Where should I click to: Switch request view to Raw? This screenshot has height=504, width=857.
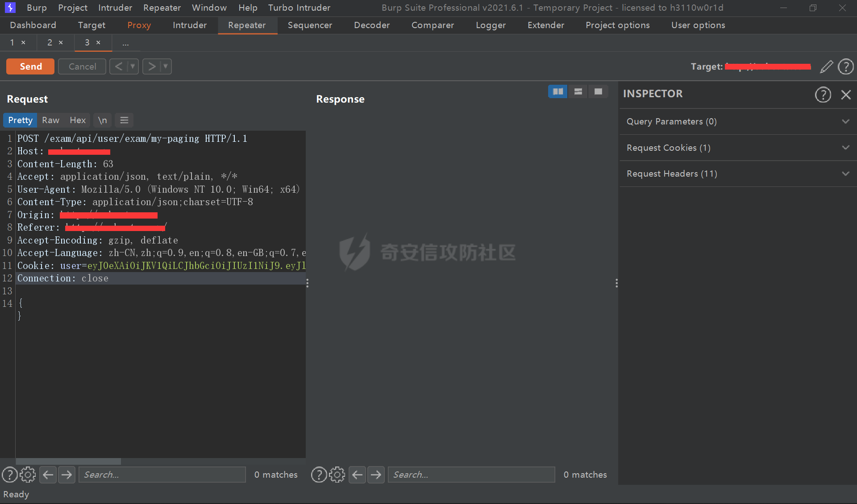[50, 120]
